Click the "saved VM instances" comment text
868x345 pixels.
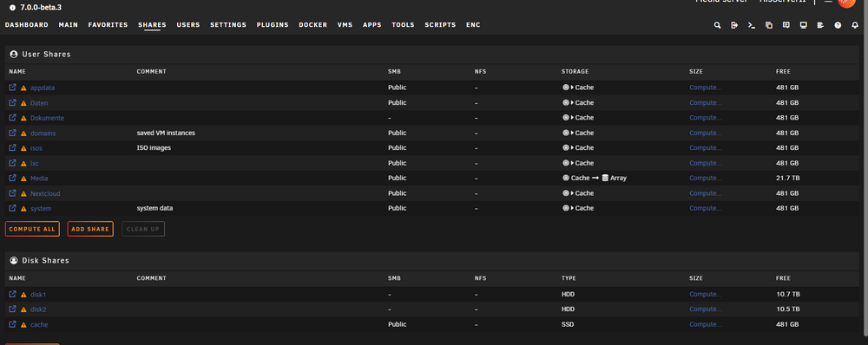click(x=166, y=133)
